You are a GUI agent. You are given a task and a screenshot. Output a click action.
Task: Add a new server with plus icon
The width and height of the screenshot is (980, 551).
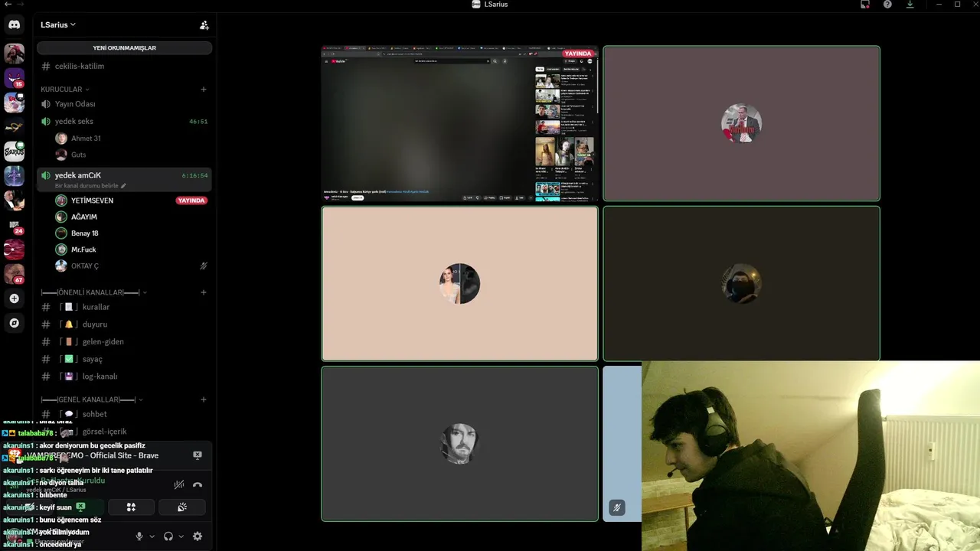14,298
